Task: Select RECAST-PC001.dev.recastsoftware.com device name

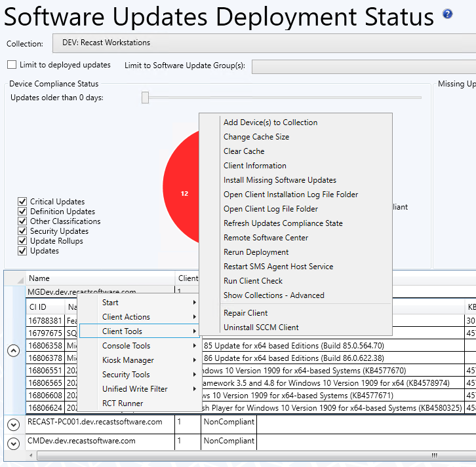Action: tap(94, 422)
